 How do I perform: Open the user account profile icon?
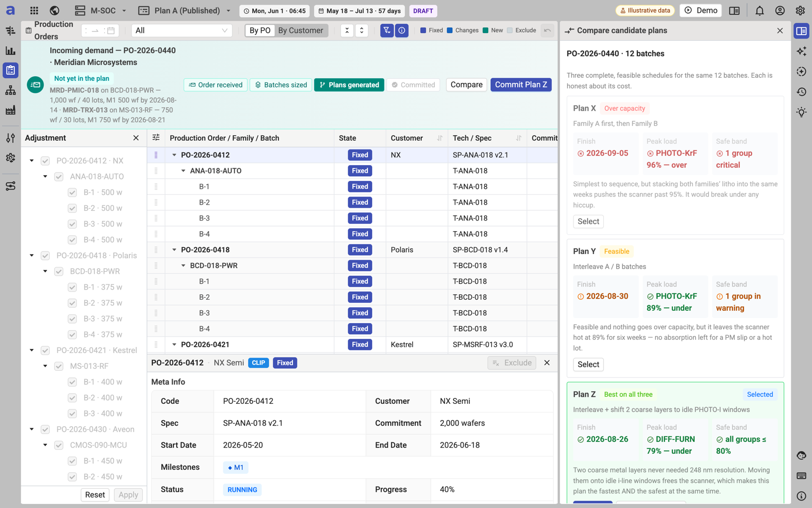[780, 11]
